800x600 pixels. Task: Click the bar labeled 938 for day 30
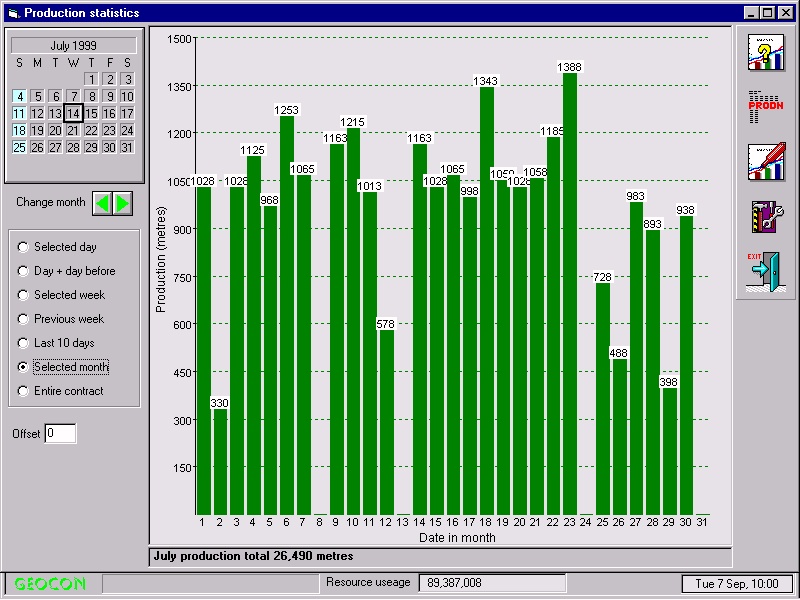click(x=687, y=365)
